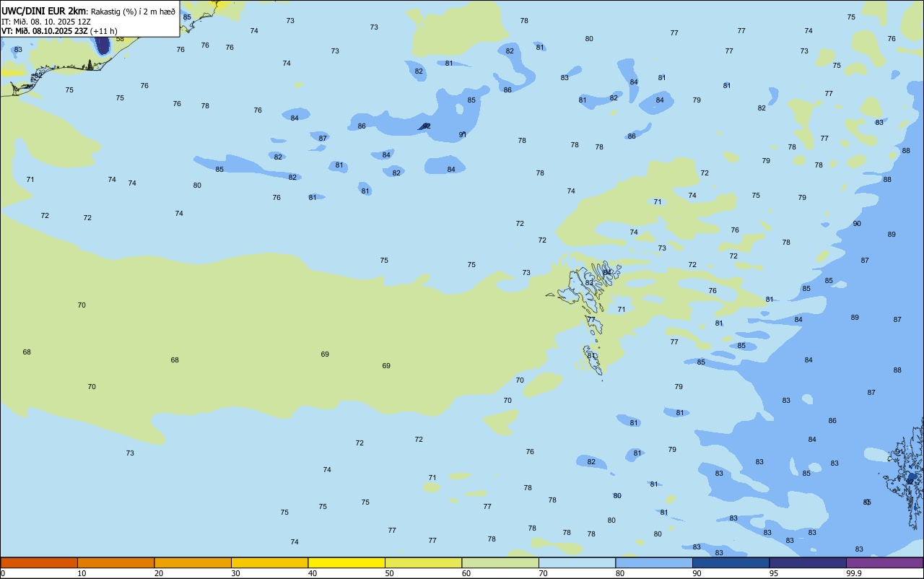This screenshot has width=924, height=579.
Task: Click the legend tick label "30"
Action: [236, 573]
